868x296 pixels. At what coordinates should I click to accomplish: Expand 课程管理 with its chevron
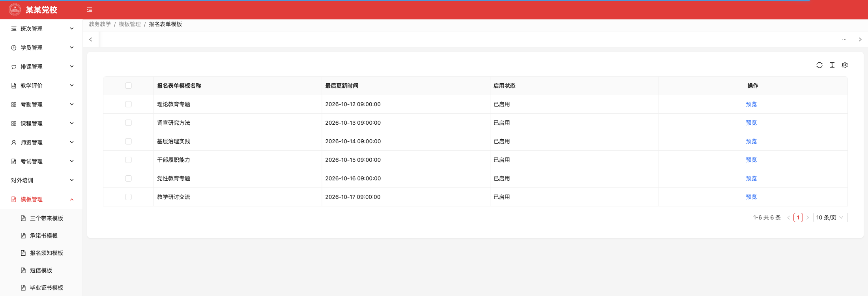(72, 123)
